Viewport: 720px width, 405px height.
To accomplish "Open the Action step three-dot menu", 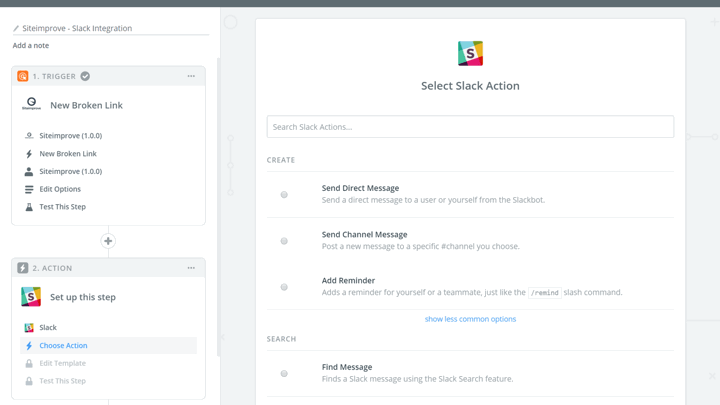I will (191, 268).
